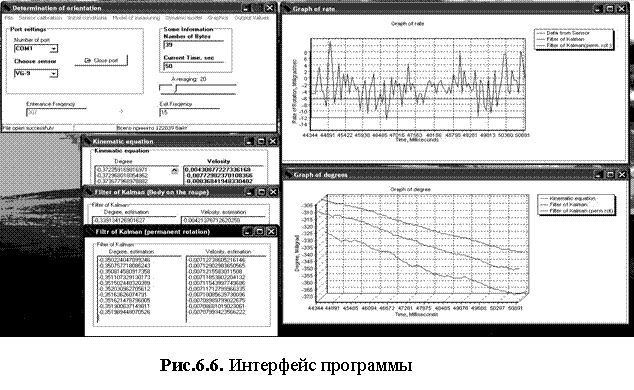Click the Close port button

pos(101,61)
